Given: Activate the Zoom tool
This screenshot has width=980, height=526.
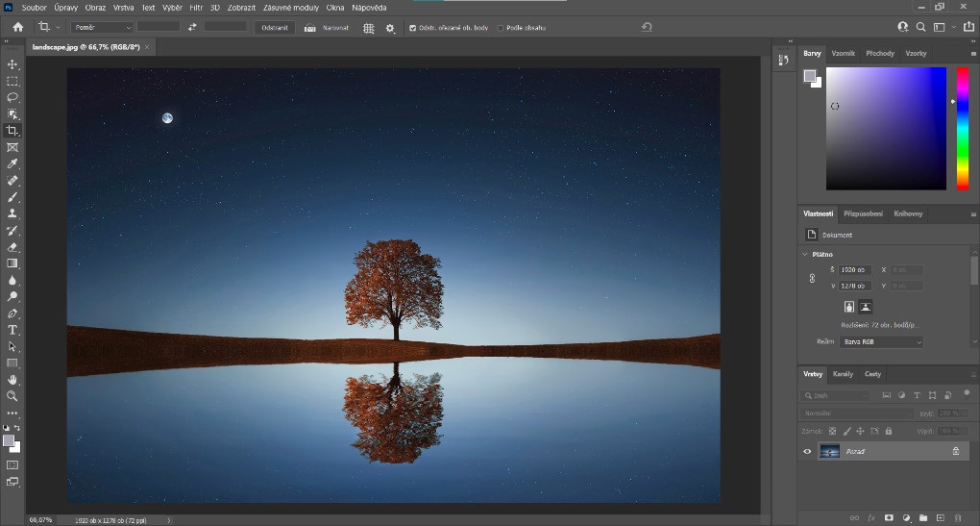Looking at the screenshot, I should click(x=12, y=395).
